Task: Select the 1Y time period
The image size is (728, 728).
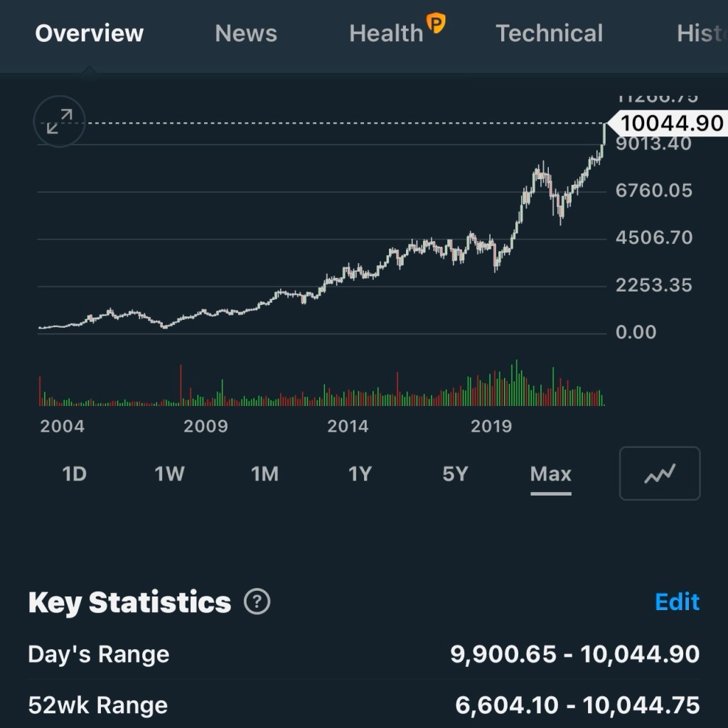Action: (x=360, y=474)
